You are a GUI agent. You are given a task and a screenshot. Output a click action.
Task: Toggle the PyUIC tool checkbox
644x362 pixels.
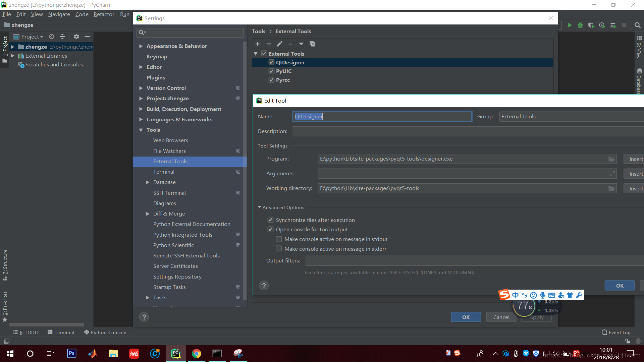272,71
